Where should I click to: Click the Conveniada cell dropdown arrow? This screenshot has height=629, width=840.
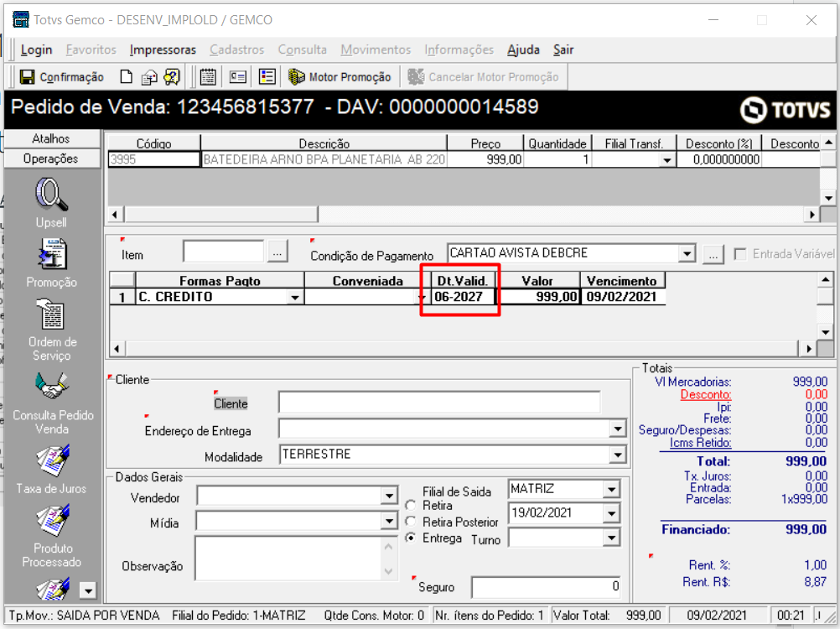coord(423,297)
